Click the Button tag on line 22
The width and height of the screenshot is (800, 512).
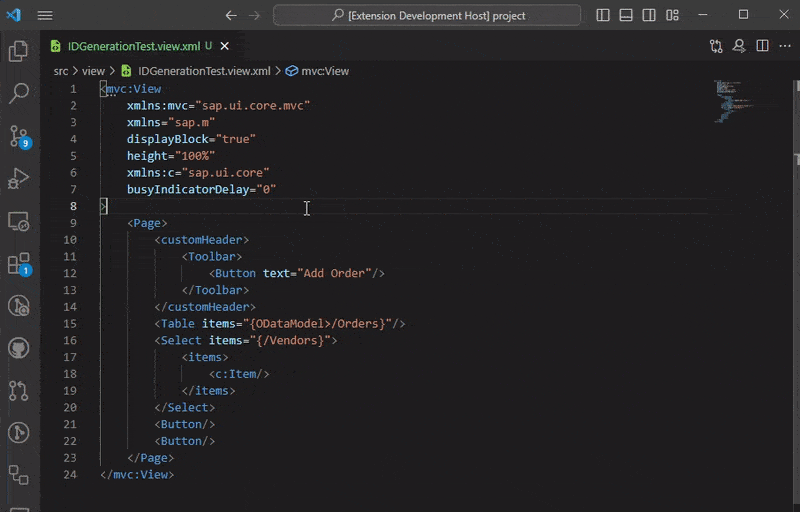tap(185, 441)
